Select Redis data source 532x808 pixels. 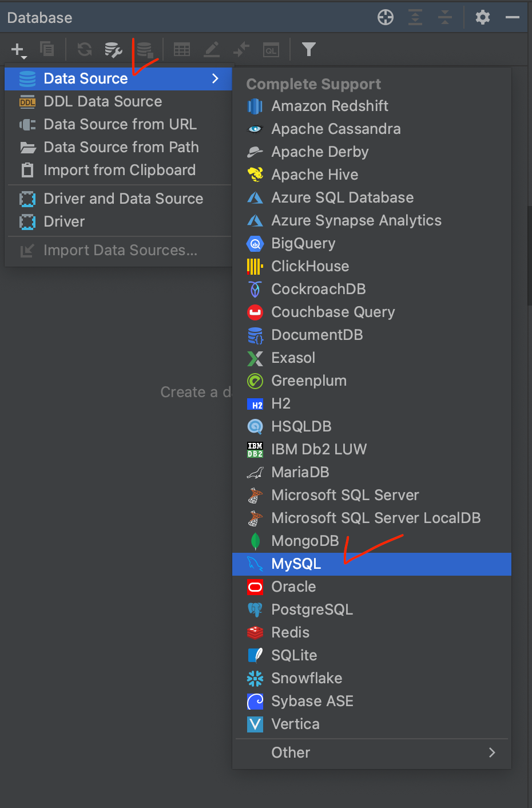tap(372, 632)
